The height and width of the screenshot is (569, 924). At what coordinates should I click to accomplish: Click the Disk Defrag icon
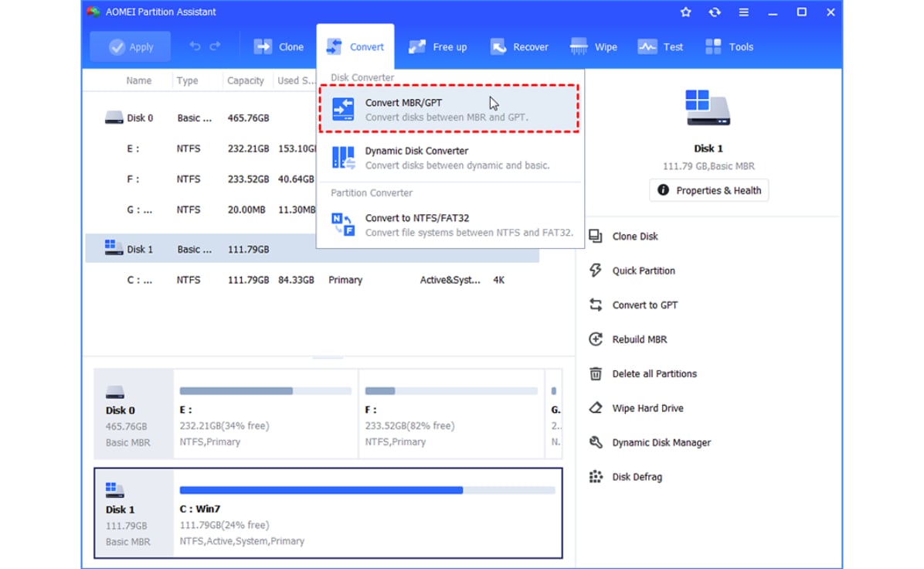pos(595,476)
